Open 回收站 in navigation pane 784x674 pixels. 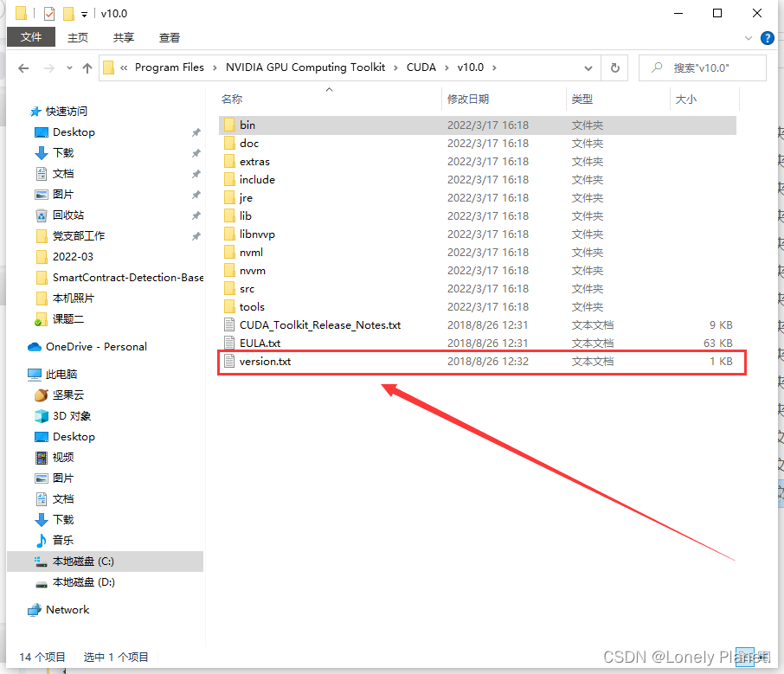tap(68, 215)
